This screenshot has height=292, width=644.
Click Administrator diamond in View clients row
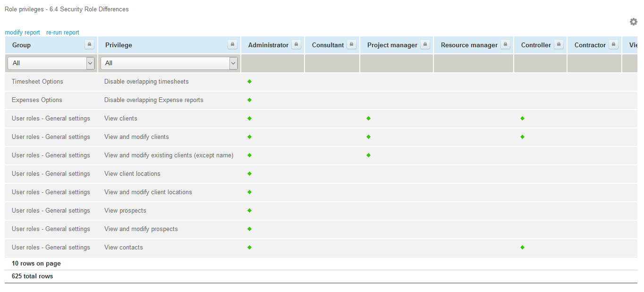click(x=250, y=118)
